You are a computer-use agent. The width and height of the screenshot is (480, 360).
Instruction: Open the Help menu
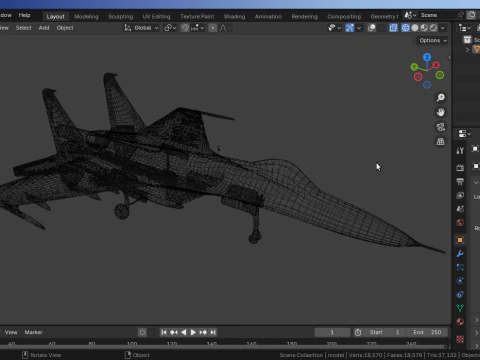point(24,15)
